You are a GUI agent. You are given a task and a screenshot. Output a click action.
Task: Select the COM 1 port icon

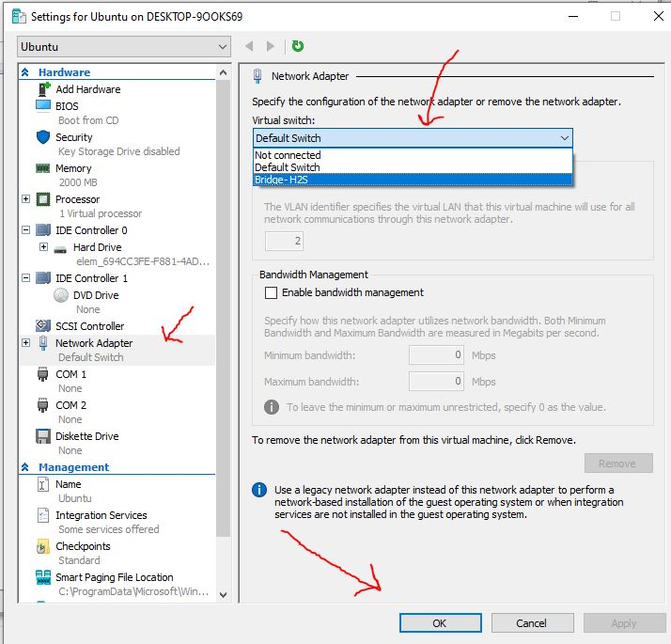click(x=43, y=374)
